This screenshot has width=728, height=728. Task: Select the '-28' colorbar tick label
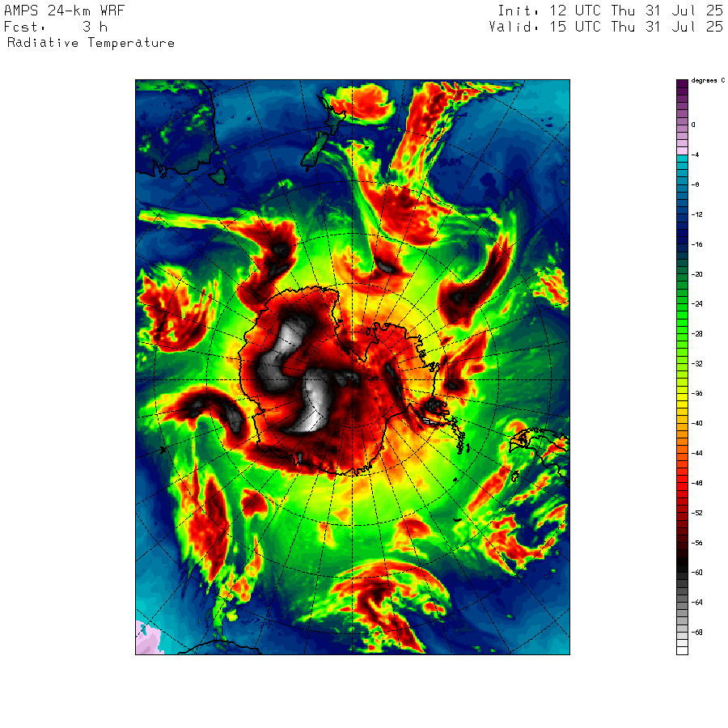697,334
